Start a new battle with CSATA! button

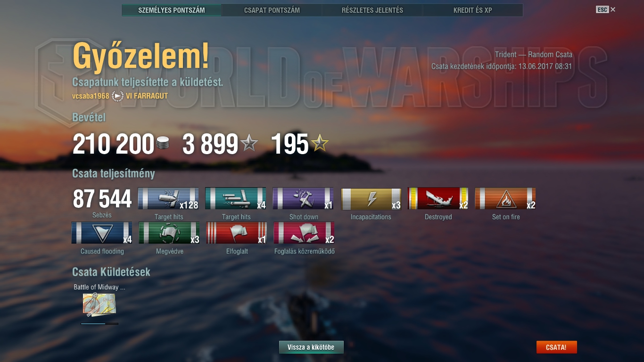[x=556, y=347]
